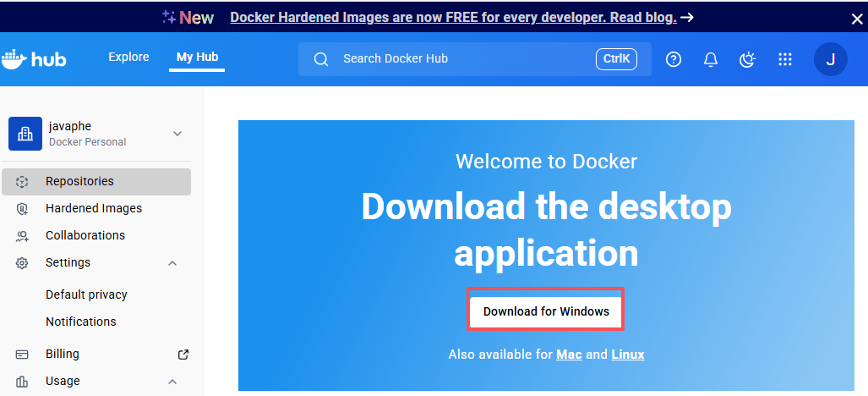
Task: Click the Welcome to Docker heading
Action: [x=546, y=162]
